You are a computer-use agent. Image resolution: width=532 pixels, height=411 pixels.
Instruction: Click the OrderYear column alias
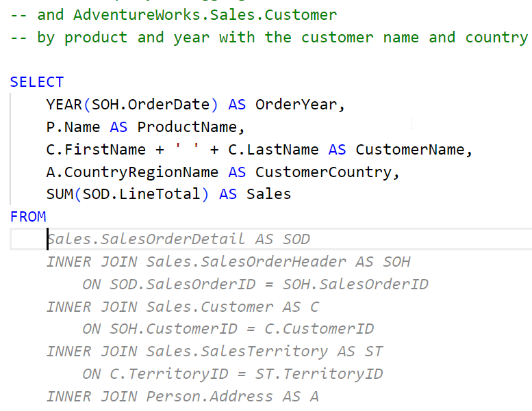point(296,105)
